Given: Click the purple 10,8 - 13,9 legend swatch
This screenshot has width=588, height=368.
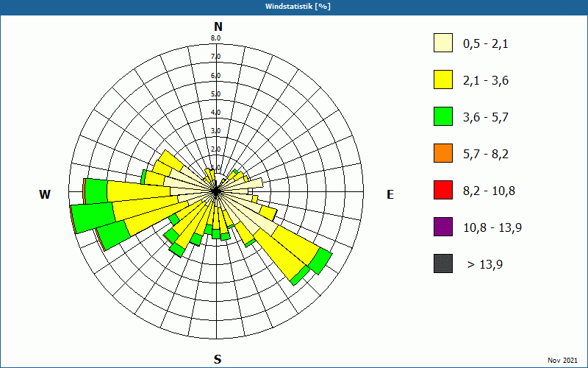Looking at the screenshot, I should coord(443,227).
